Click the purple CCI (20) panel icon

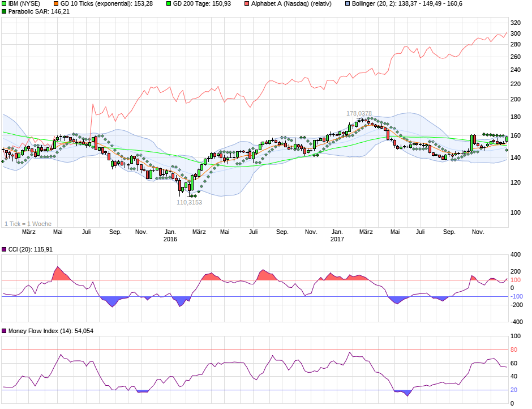pyautogui.click(x=5, y=249)
